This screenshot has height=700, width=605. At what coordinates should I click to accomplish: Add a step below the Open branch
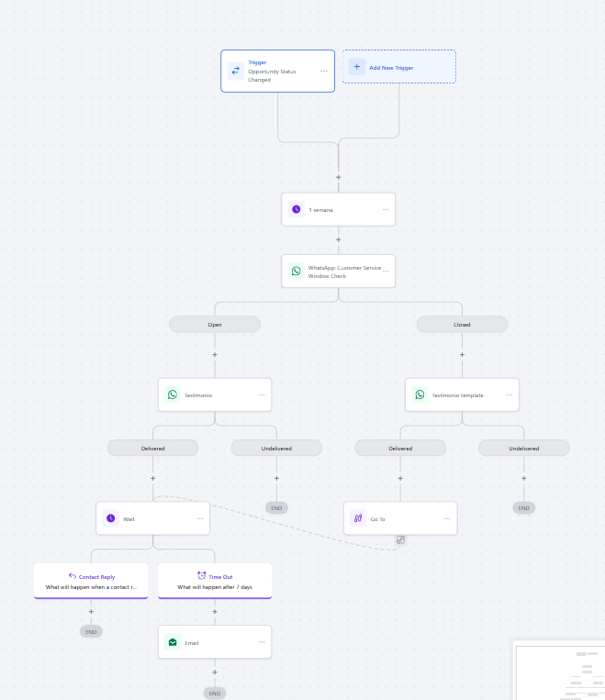pyautogui.click(x=215, y=354)
